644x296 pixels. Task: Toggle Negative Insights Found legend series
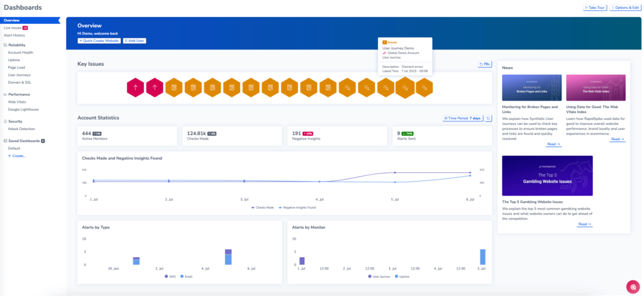click(297, 208)
